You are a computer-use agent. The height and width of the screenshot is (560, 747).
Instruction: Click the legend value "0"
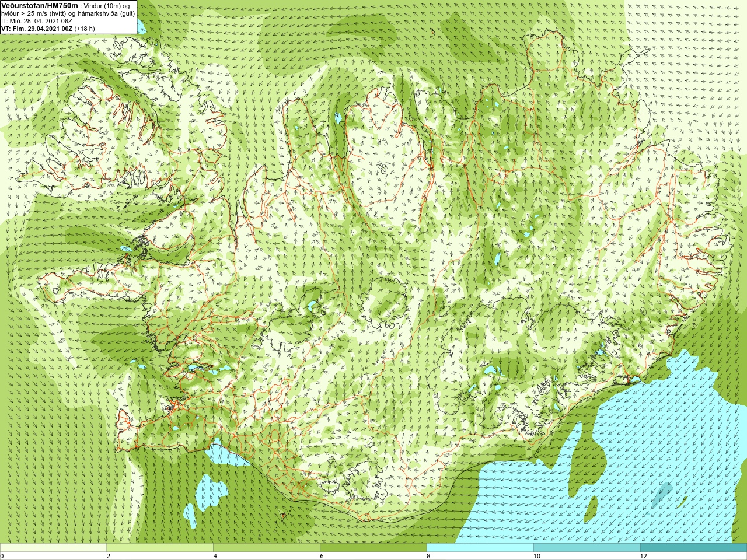(x=2, y=556)
